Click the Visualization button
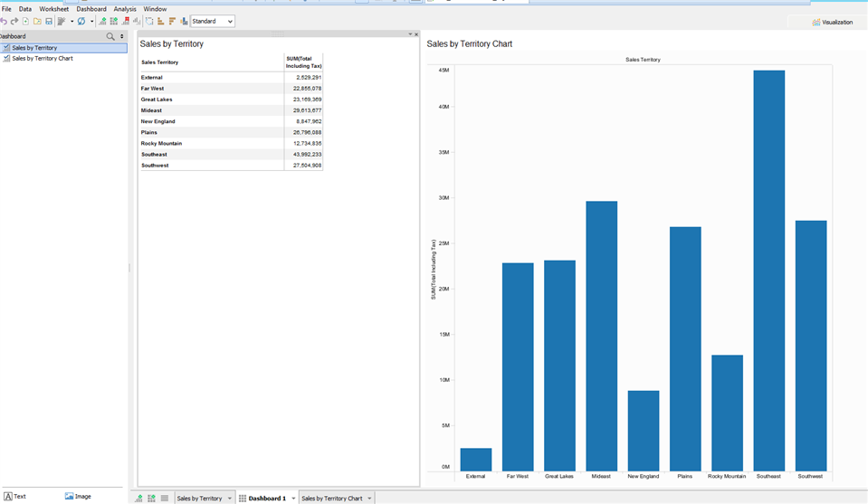This screenshot has height=504, width=868. pyautogui.click(x=832, y=22)
